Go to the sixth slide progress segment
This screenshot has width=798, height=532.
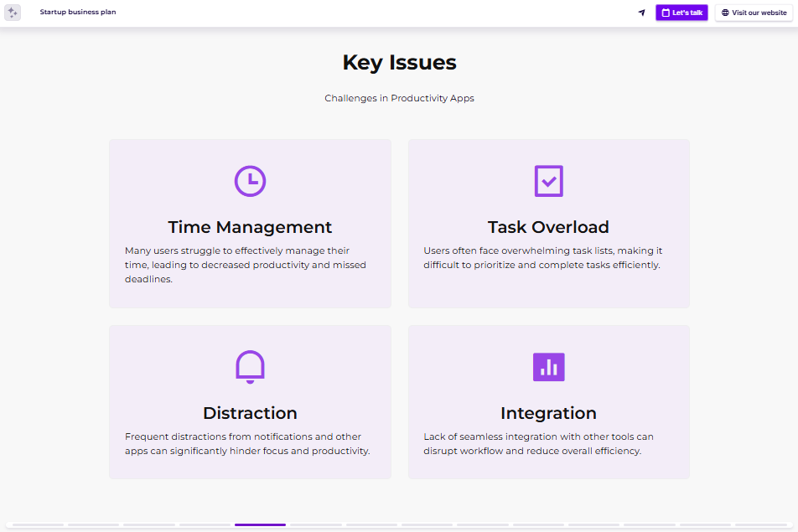coord(315,524)
